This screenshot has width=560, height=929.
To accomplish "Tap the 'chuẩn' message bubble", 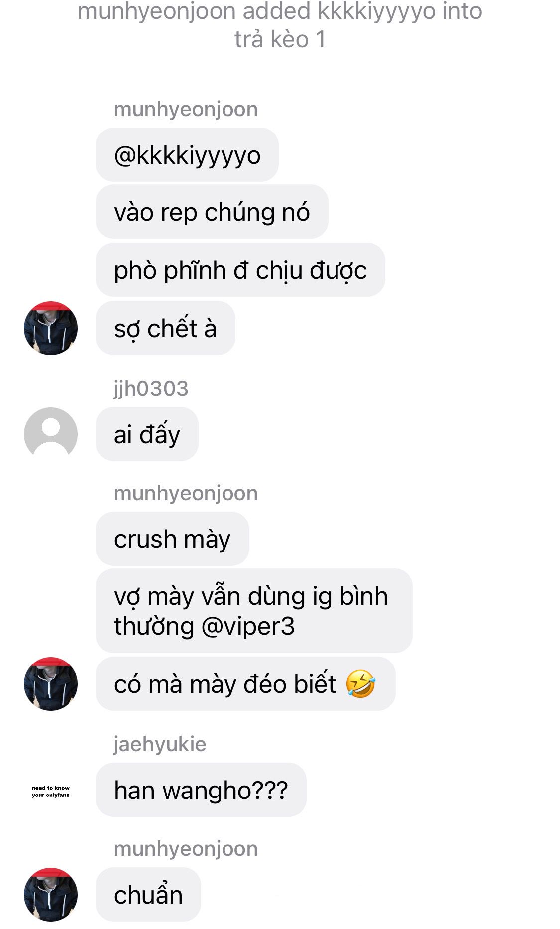I will 148,895.
